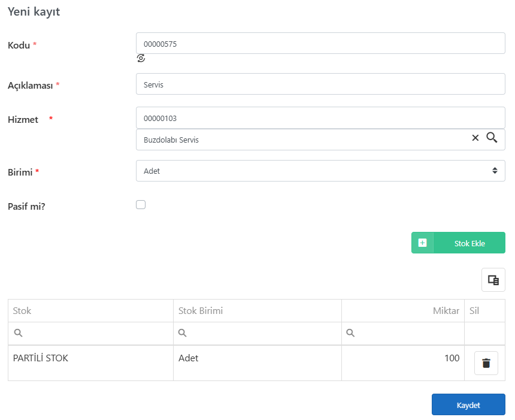Click the plus icon on Stok Ekle

[422, 243]
